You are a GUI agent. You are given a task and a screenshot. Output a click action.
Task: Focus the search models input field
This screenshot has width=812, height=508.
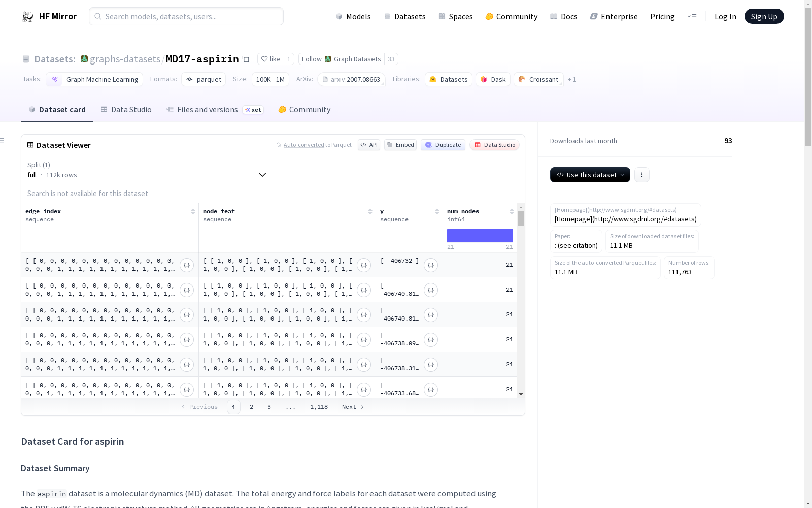click(x=186, y=16)
